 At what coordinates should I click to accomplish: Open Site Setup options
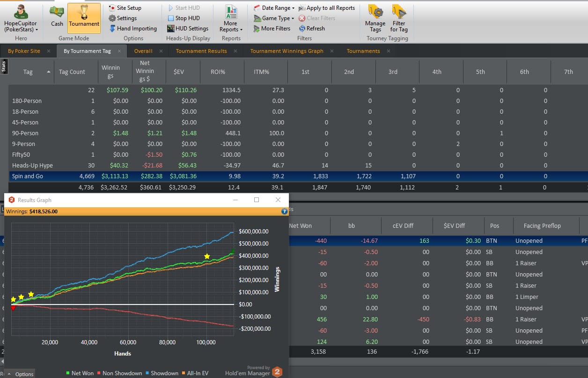(x=125, y=8)
